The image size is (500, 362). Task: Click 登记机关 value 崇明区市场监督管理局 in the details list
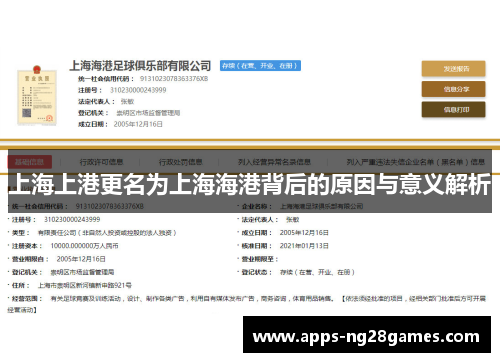click(x=82, y=272)
